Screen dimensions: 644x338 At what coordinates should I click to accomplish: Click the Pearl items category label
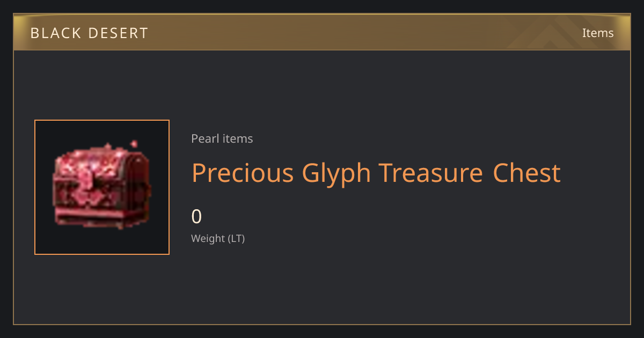[x=222, y=139]
